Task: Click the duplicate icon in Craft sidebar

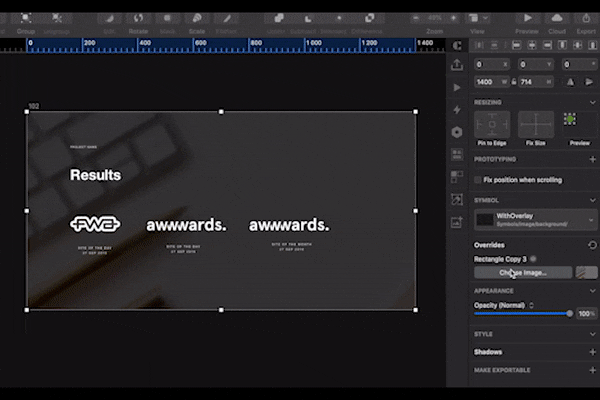Action: (x=457, y=177)
